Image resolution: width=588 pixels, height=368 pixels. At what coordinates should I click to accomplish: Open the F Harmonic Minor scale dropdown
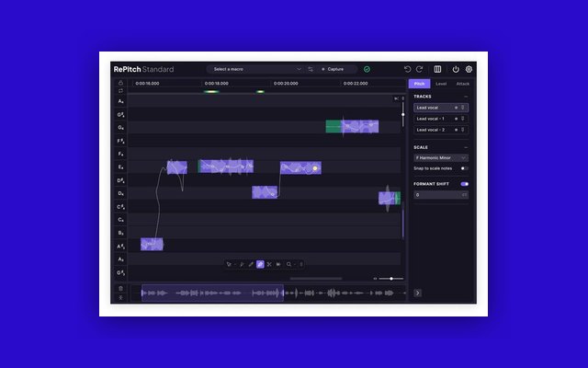tap(441, 158)
